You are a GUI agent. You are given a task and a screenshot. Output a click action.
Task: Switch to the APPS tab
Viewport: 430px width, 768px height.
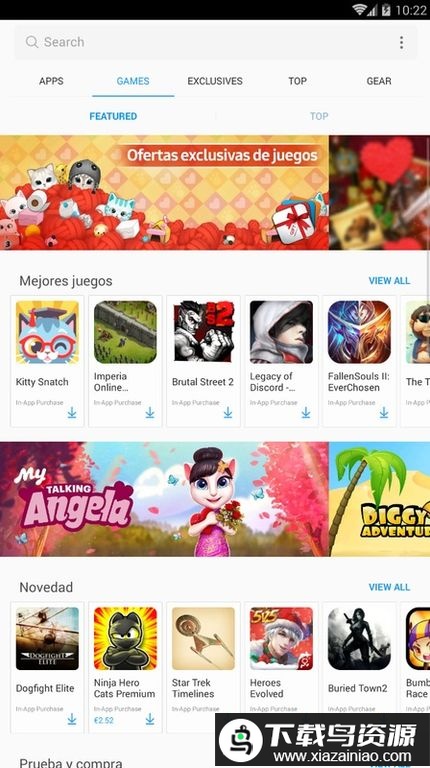[51, 81]
